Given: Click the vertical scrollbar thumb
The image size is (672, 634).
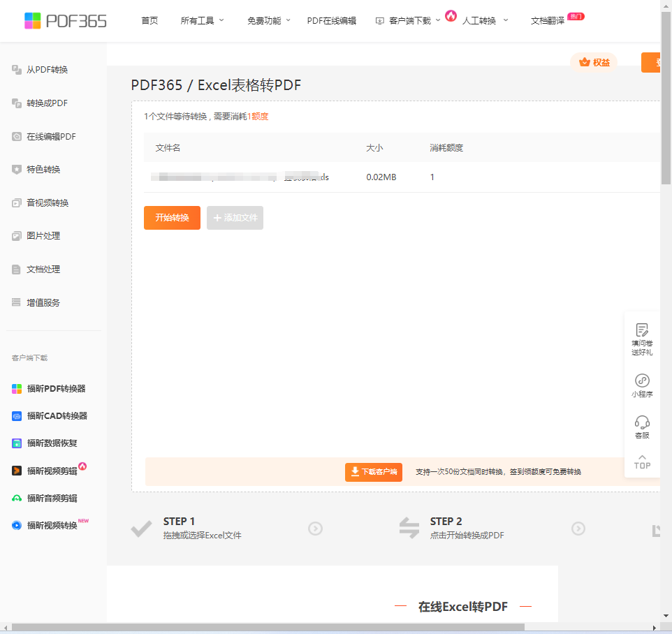Looking at the screenshot, I should tap(666, 98).
